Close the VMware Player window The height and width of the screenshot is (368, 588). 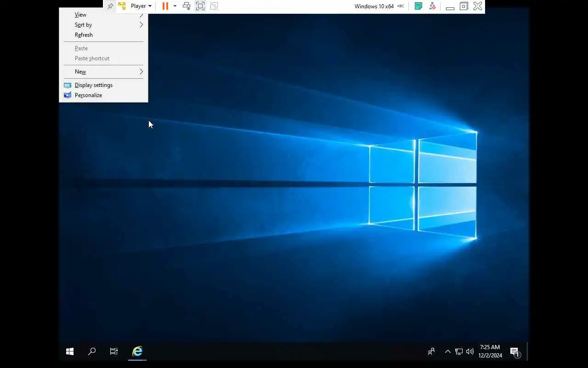coord(478,6)
